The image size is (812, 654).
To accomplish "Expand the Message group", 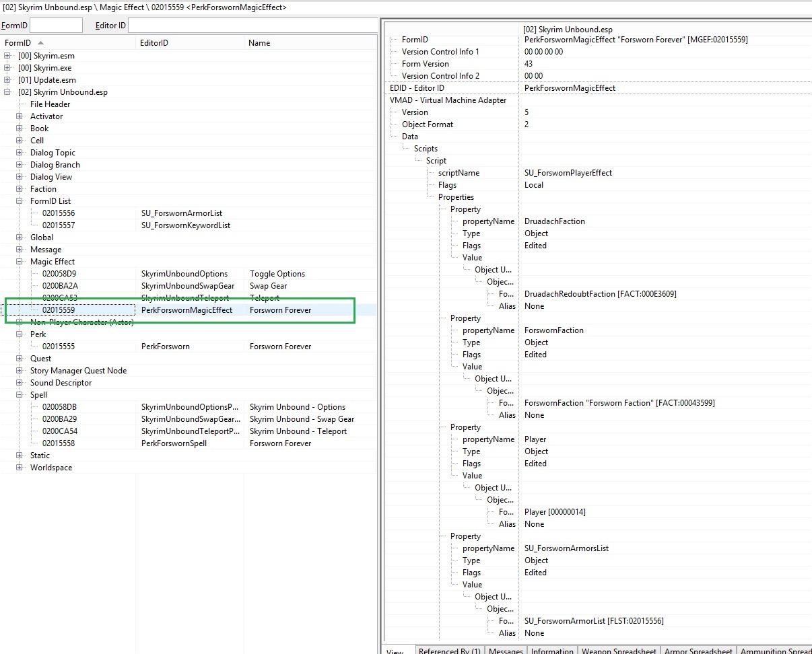I will [x=20, y=250].
